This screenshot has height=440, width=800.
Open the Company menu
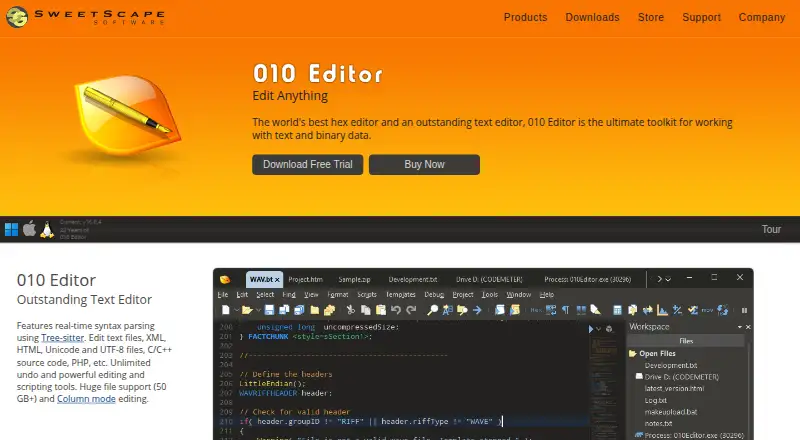point(762,17)
